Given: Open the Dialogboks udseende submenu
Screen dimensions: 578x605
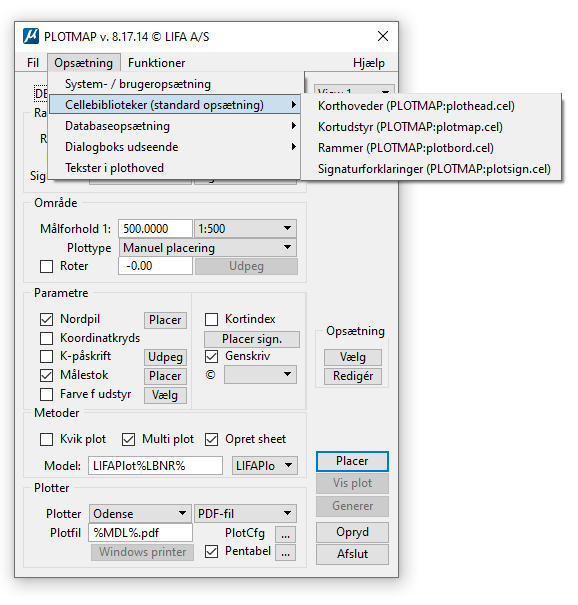Looking at the screenshot, I should coord(175,147).
